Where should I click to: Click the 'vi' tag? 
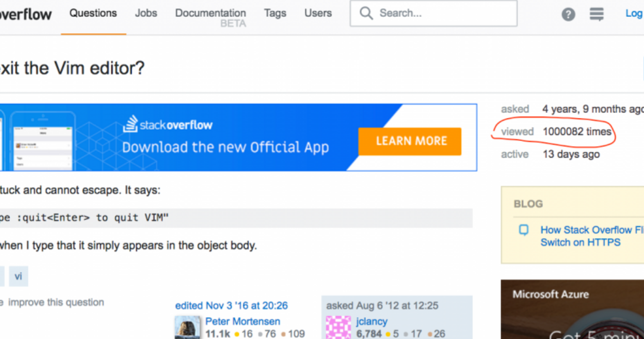(x=18, y=276)
